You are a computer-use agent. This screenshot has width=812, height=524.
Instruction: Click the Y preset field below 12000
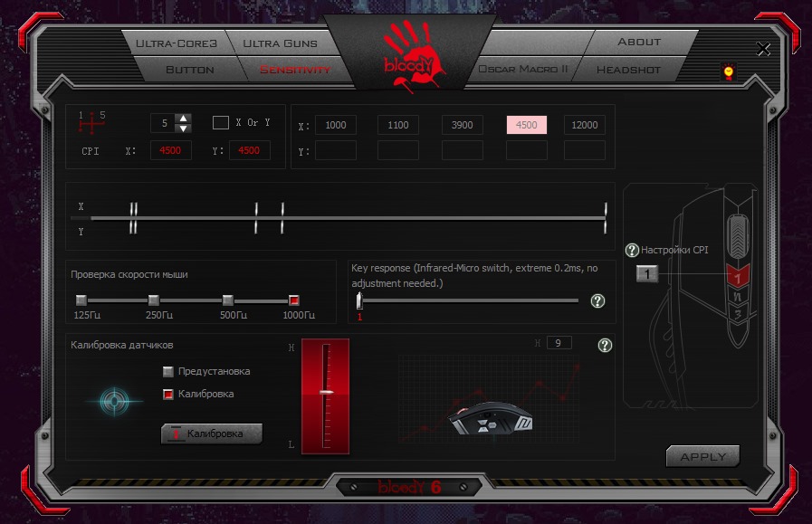click(x=585, y=150)
